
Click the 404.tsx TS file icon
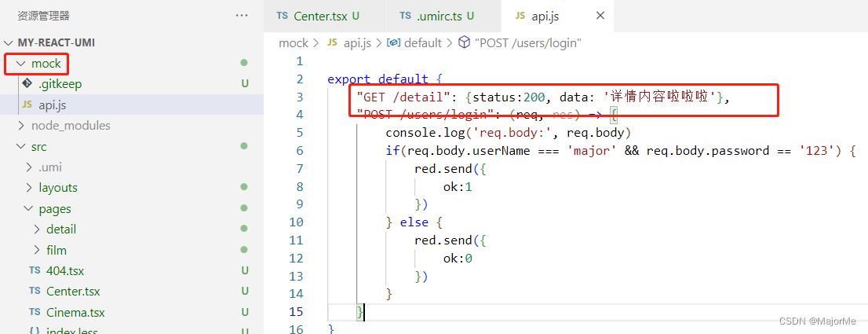[35, 271]
